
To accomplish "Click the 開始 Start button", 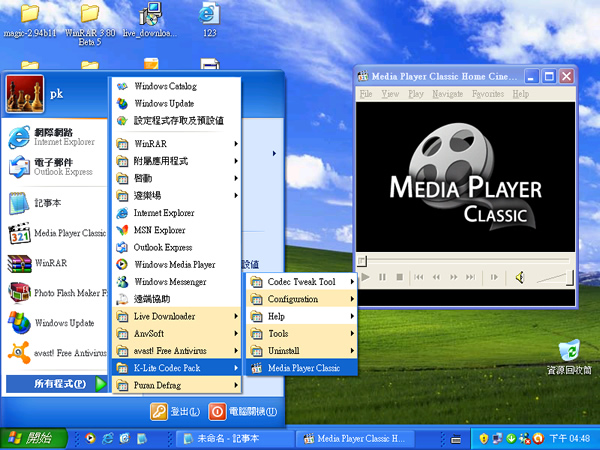I will click(33, 439).
